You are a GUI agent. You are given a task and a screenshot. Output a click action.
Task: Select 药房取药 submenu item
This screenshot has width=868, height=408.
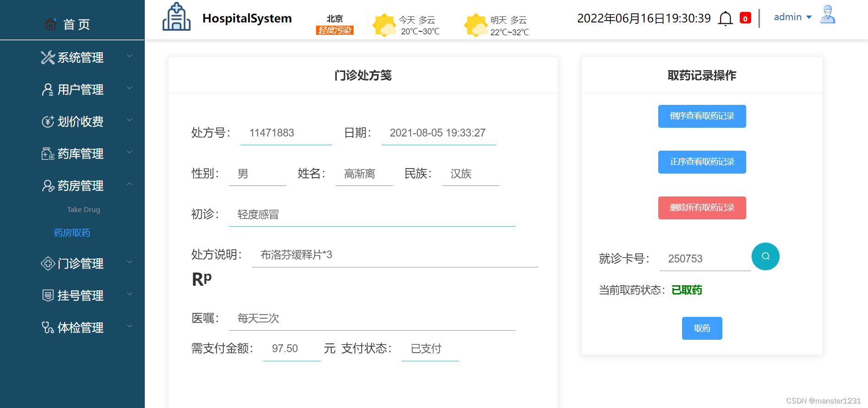click(x=72, y=233)
